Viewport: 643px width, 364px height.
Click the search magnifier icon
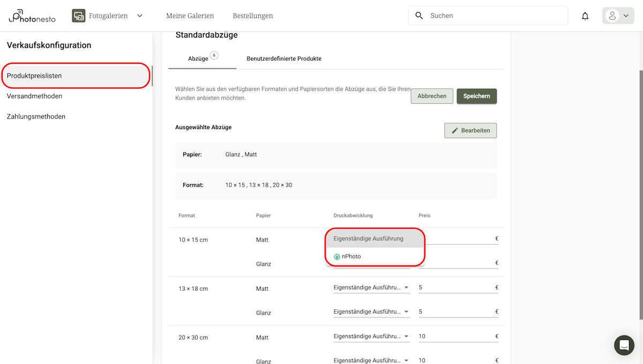tap(419, 16)
